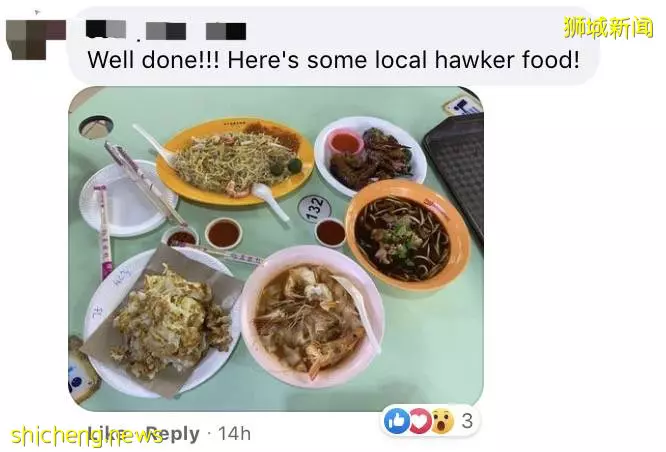Open the reaction count showing 3
The image size is (666, 452).
tap(467, 421)
